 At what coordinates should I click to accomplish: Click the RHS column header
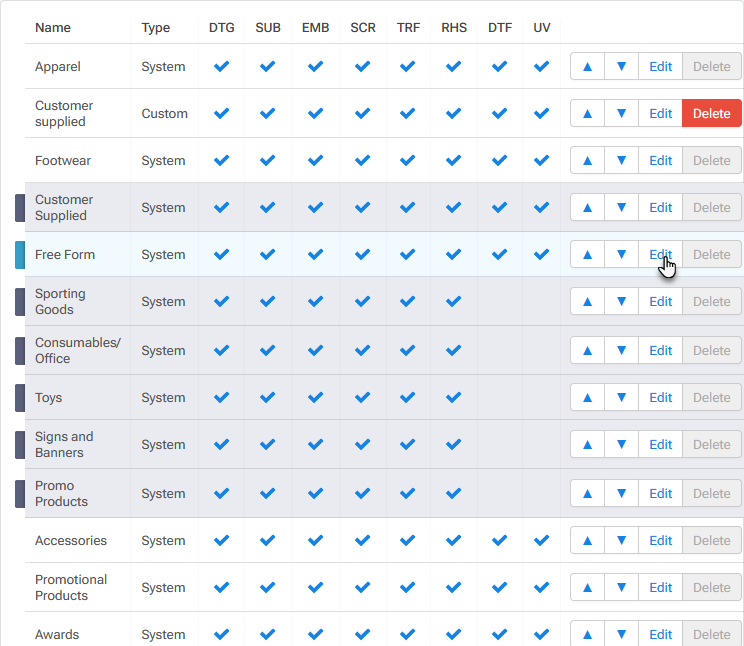click(x=454, y=28)
